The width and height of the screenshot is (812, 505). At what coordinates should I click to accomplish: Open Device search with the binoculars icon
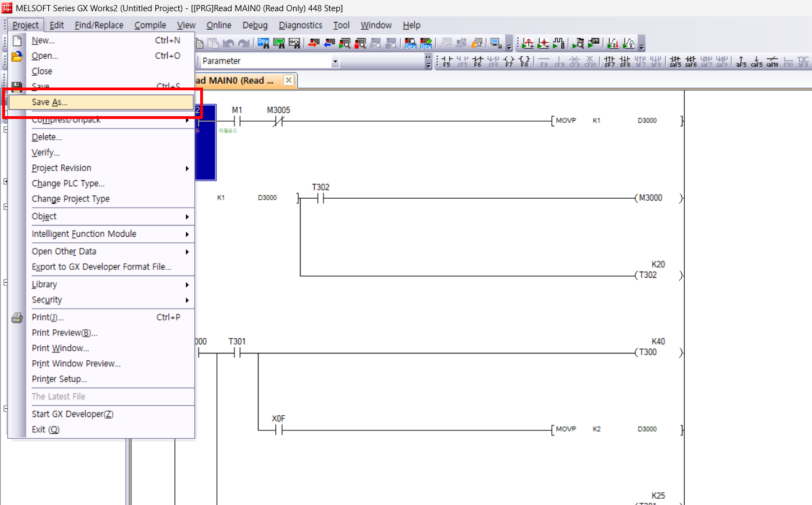click(x=263, y=43)
